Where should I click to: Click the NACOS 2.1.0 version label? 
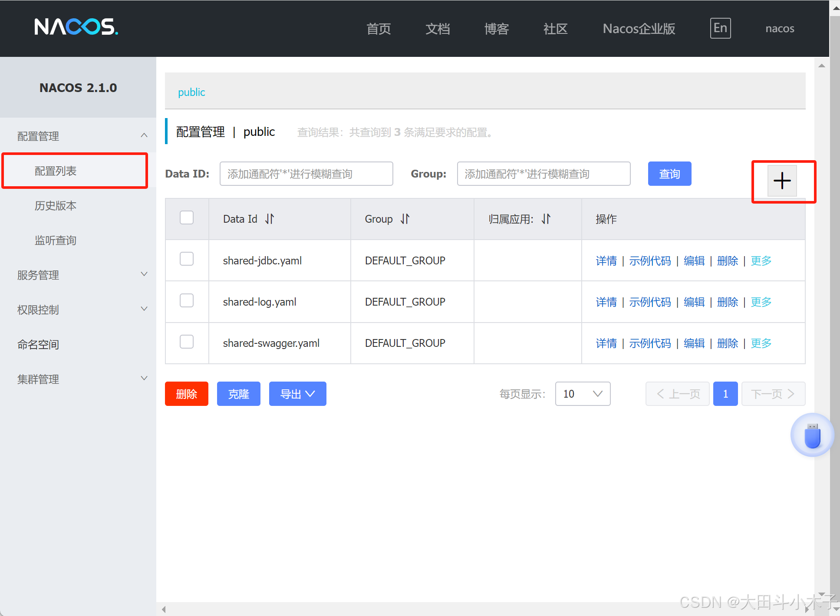click(x=78, y=88)
